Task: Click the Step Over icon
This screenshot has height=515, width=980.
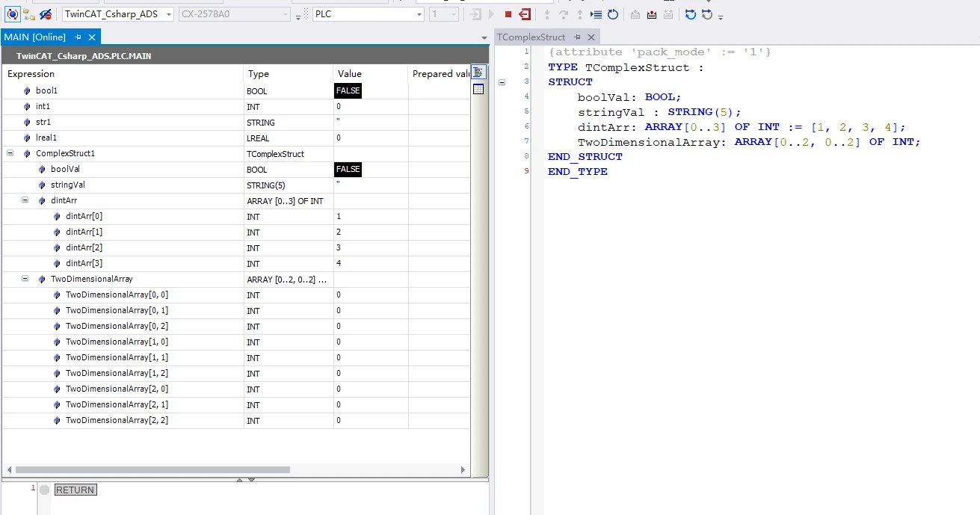Action: click(x=564, y=14)
